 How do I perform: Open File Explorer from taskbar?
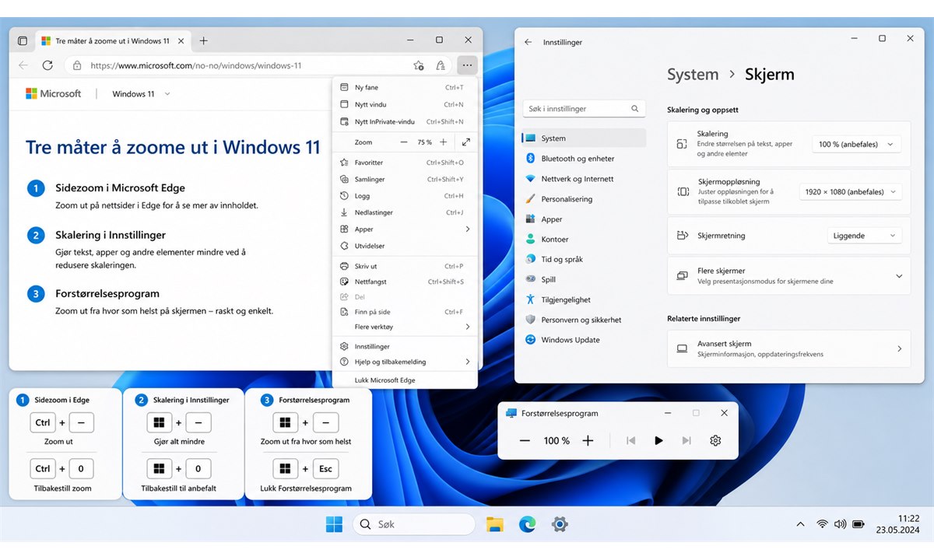pos(495,525)
